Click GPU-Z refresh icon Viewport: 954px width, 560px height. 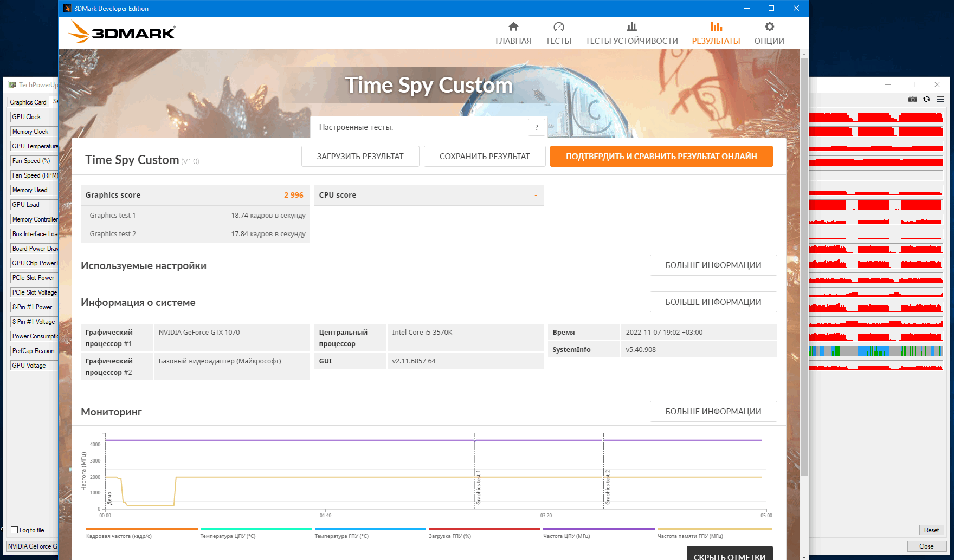point(927,99)
